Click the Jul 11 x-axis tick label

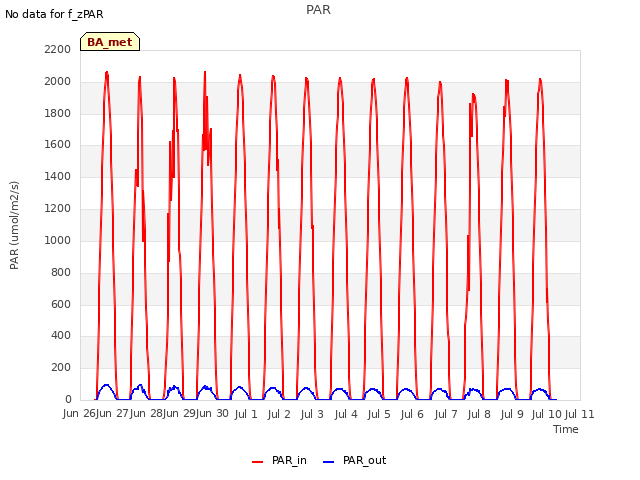[579, 414]
